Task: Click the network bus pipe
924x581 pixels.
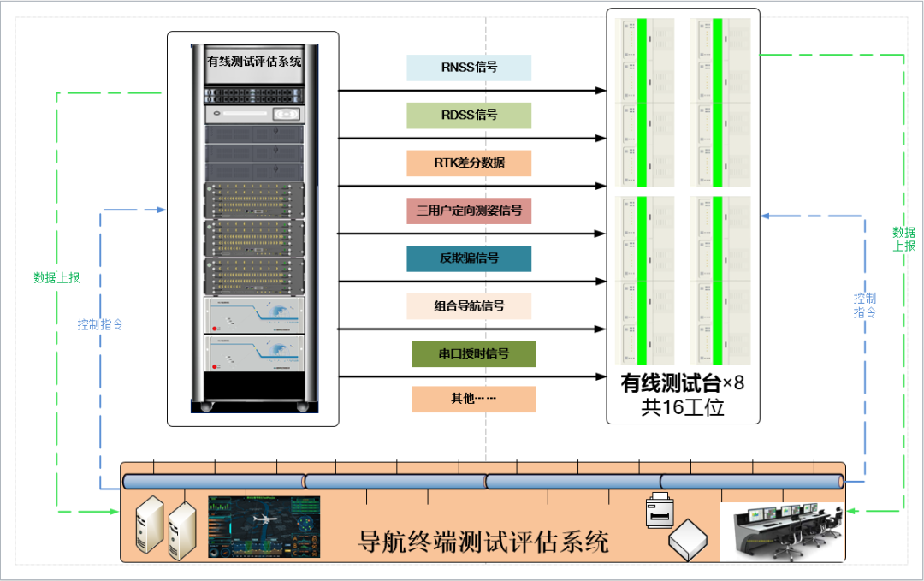Action: tap(483, 482)
